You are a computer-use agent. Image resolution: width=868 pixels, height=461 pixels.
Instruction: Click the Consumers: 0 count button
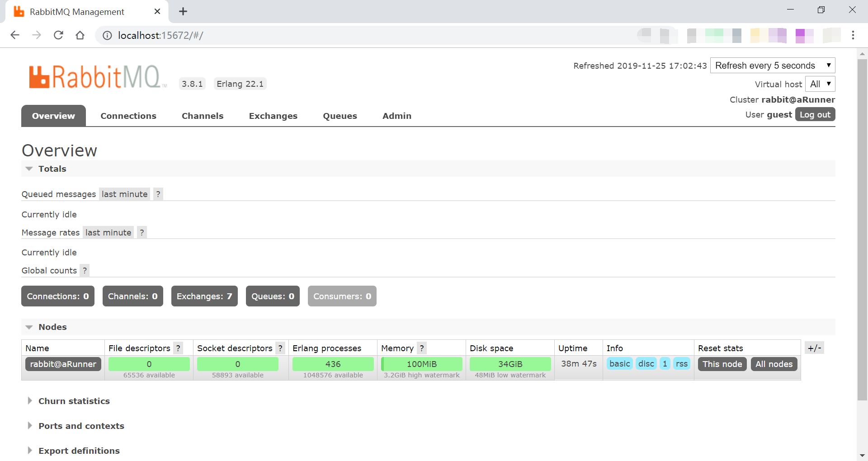342,296
